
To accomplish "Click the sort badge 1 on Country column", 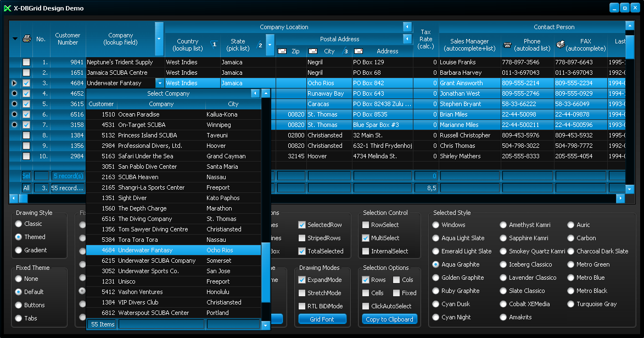I will point(214,45).
